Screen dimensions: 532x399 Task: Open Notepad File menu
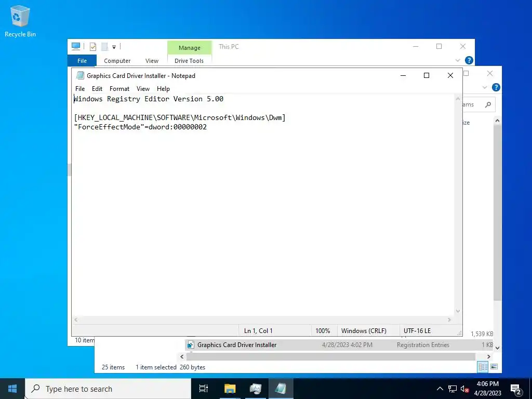click(x=80, y=88)
